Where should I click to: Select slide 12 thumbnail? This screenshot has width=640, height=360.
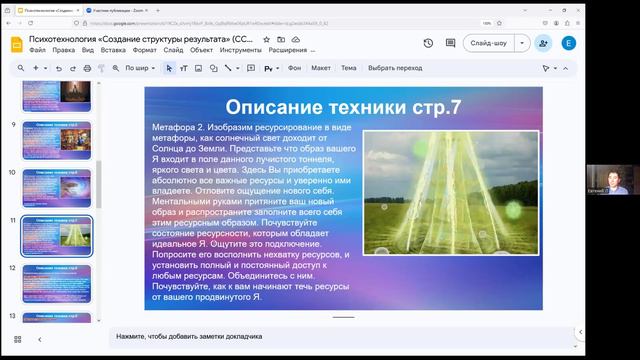pyautogui.click(x=57, y=284)
